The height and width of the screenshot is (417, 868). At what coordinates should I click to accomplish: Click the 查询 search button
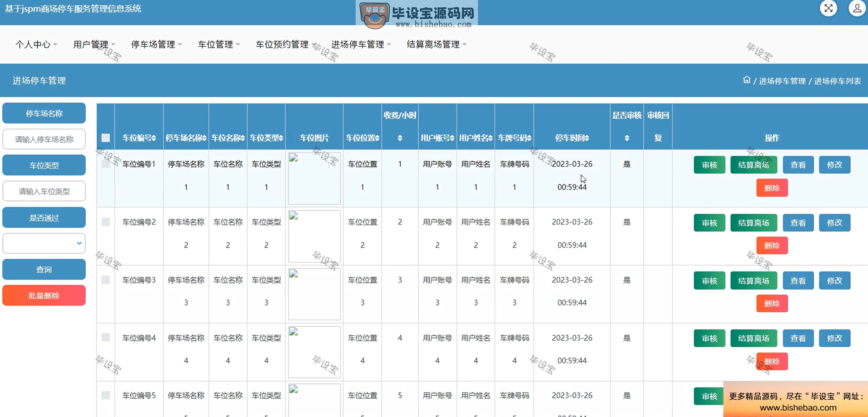pos(44,269)
